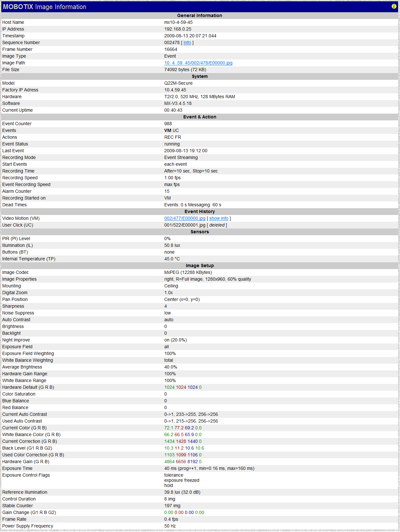Click the General Information section header
The width and height of the screenshot is (400, 532).
pos(200,15)
